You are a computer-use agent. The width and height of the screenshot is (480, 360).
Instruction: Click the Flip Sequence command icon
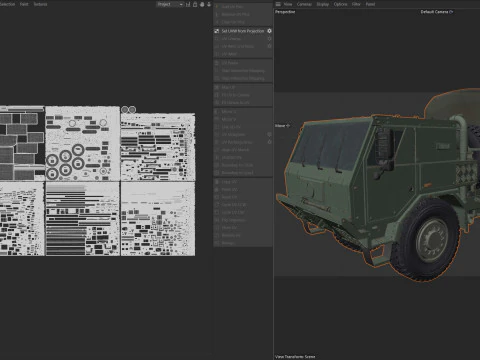pos(216,220)
